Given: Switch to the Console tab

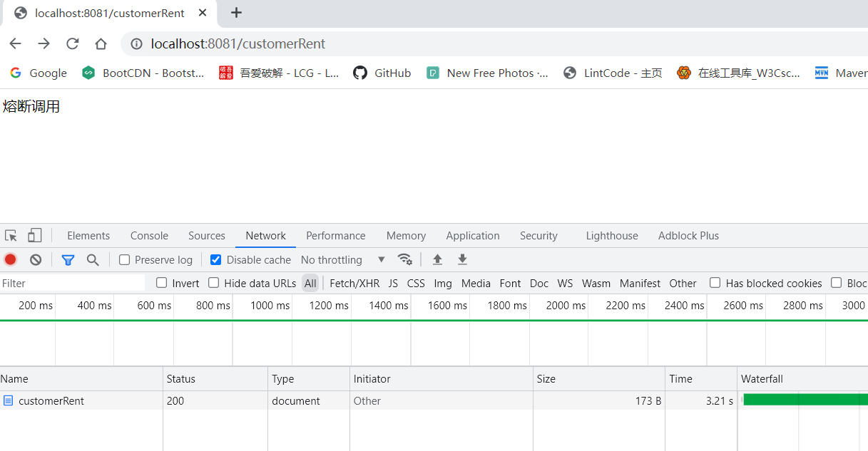Looking at the screenshot, I should (x=149, y=236).
